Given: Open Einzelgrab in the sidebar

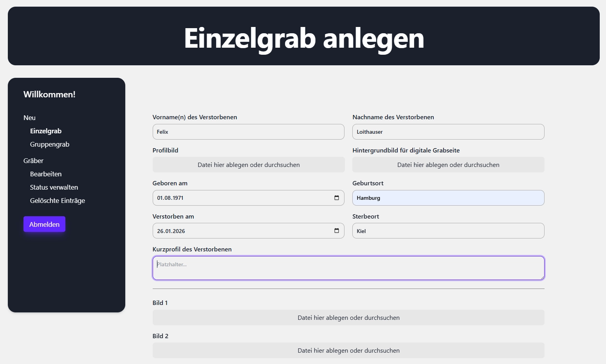Looking at the screenshot, I should (46, 131).
